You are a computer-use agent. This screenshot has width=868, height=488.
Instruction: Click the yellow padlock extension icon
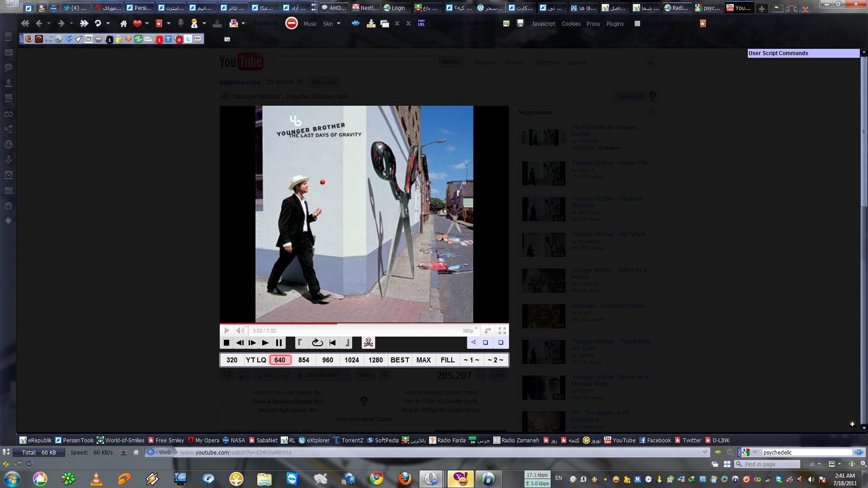tap(118, 39)
